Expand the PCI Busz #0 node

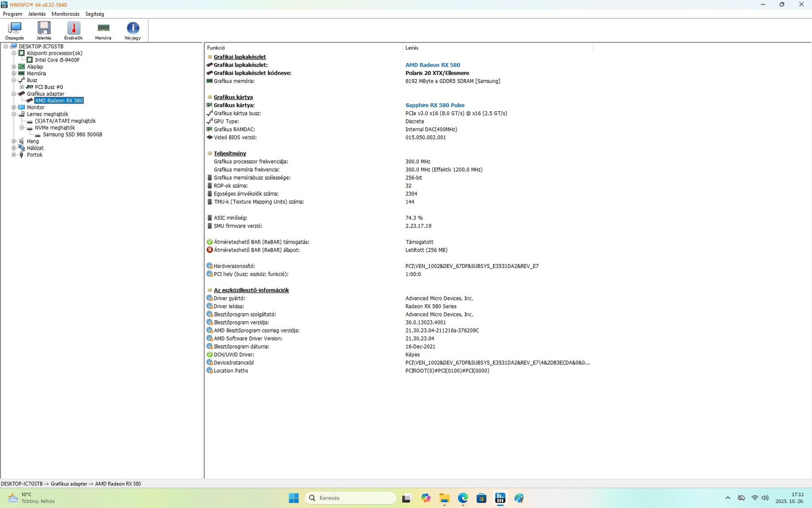click(22, 87)
